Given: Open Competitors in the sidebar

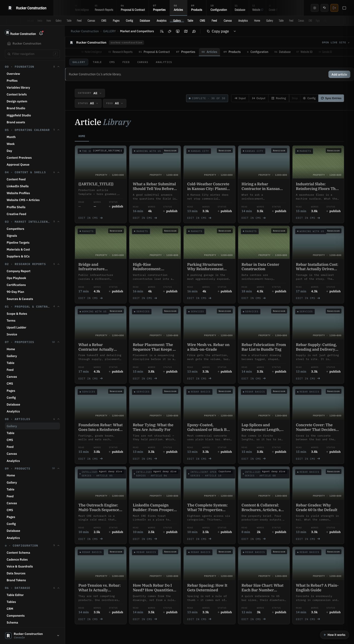Looking at the screenshot, I should click(x=15, y=229).
